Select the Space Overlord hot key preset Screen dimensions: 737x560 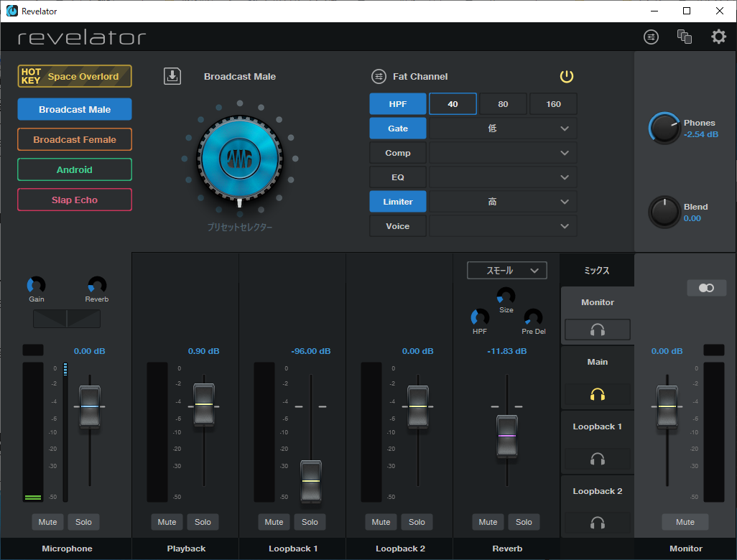point(75,76)
